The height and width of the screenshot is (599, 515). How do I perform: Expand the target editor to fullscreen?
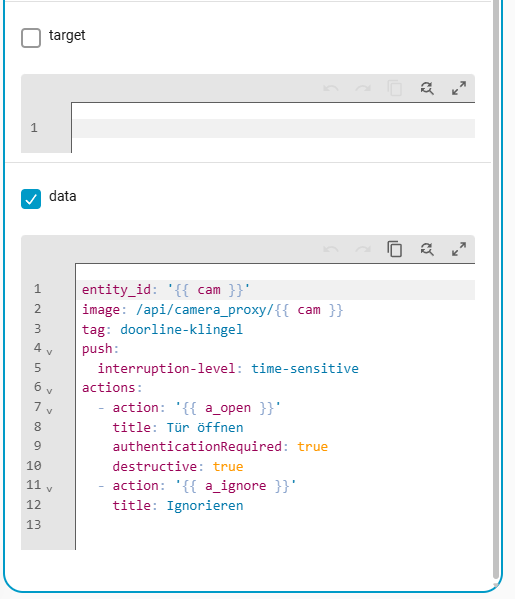(459, 88)
